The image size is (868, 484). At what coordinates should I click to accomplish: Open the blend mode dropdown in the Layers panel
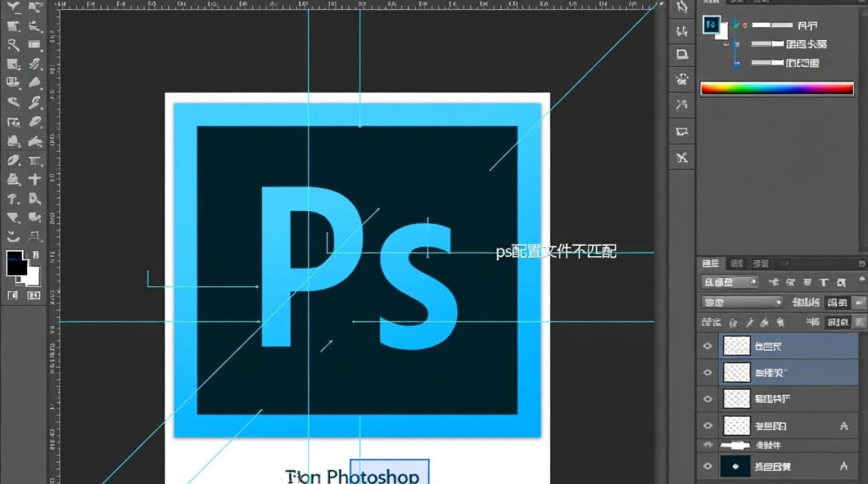pyautogui.click(x=739, y=302)
